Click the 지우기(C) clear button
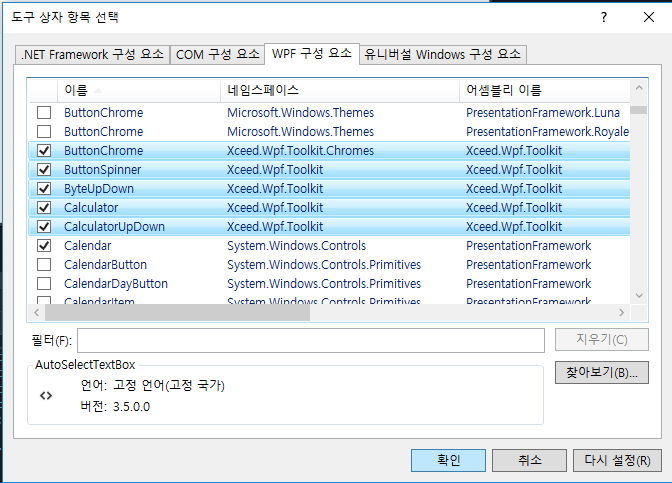 tap(602, 340)
